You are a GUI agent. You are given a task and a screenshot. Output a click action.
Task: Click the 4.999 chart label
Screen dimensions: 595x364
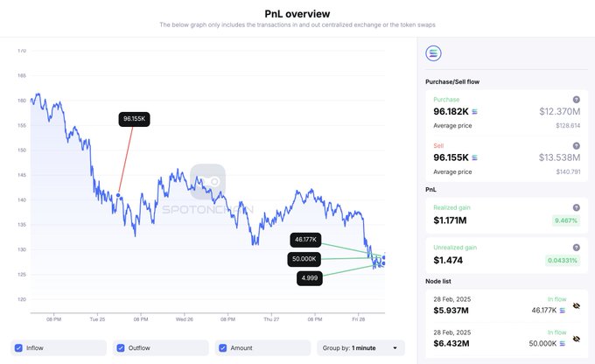click(310, 278)
